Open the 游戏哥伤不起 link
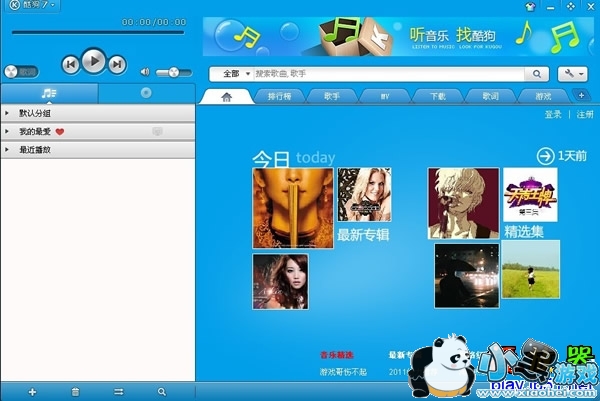Screen dimensions: 600x401 click(343, 372)
